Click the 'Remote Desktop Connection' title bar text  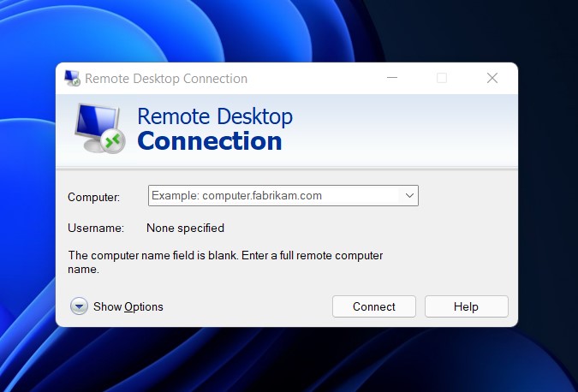tap(166, 79)
